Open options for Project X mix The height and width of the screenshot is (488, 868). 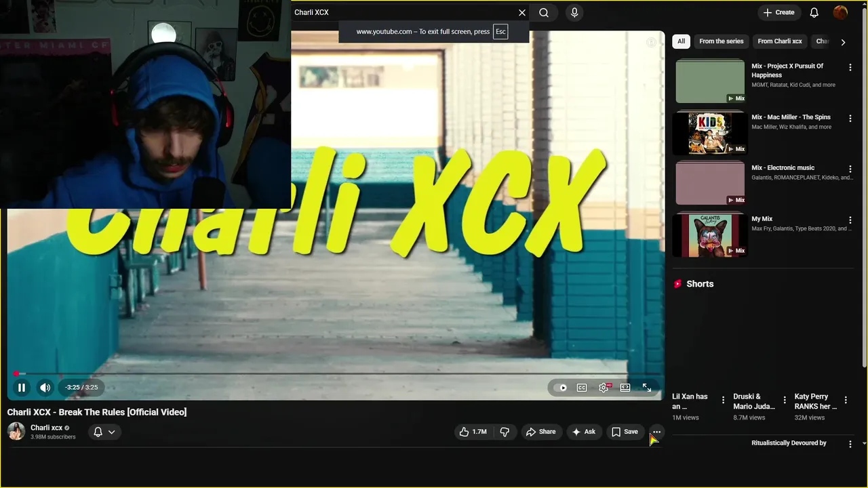coord(850,67)
